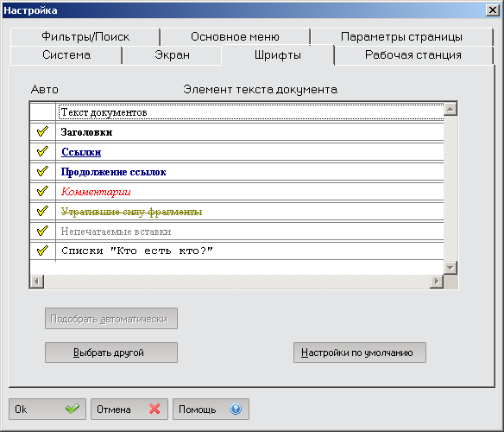Toggle the auto checkmark for Заголовки

point(42,131)
